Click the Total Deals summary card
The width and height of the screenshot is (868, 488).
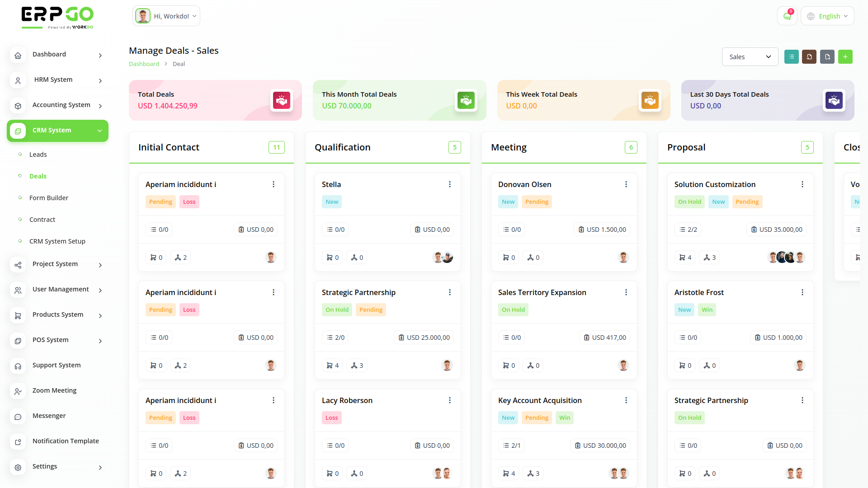point(215,100)
